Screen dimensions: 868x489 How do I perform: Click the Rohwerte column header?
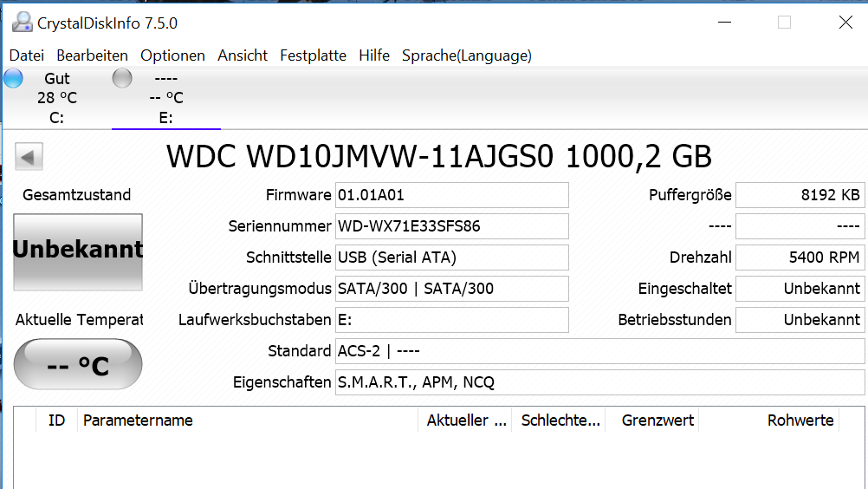point(769,421)
